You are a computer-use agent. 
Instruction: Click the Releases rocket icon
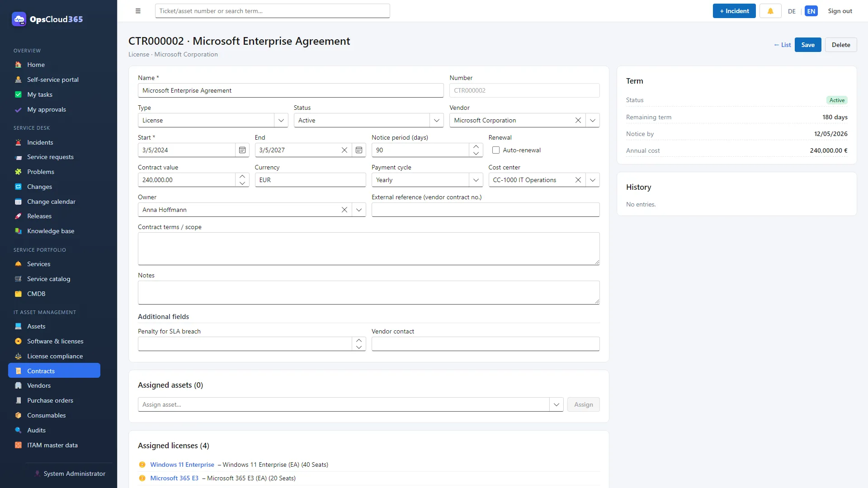coord(18,216)
